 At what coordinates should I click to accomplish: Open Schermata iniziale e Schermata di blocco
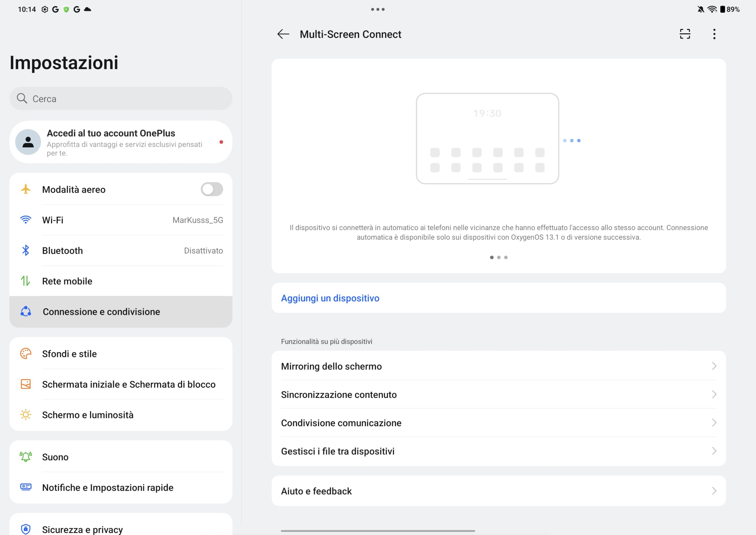(x=121, y=384)
